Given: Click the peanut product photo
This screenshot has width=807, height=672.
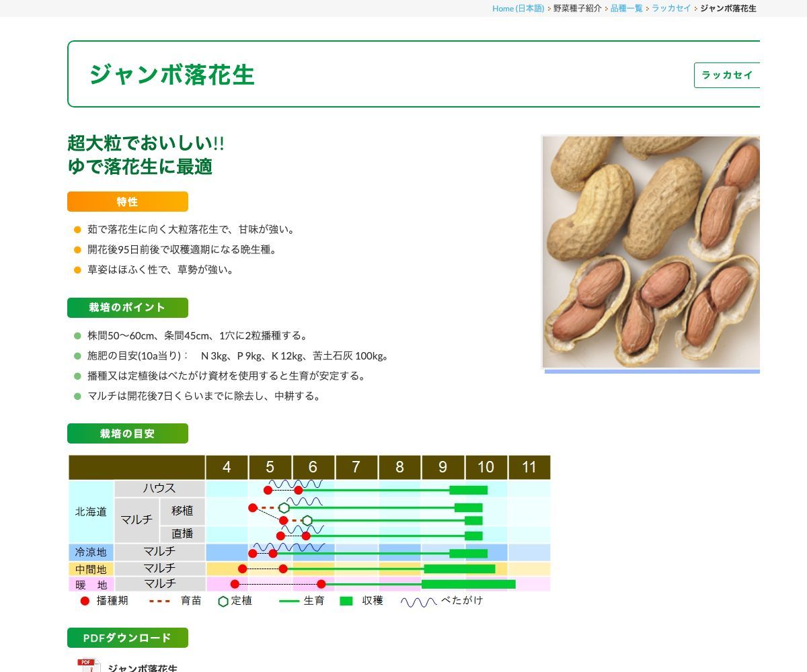Looking at the screenshot, I should [651, 252].
